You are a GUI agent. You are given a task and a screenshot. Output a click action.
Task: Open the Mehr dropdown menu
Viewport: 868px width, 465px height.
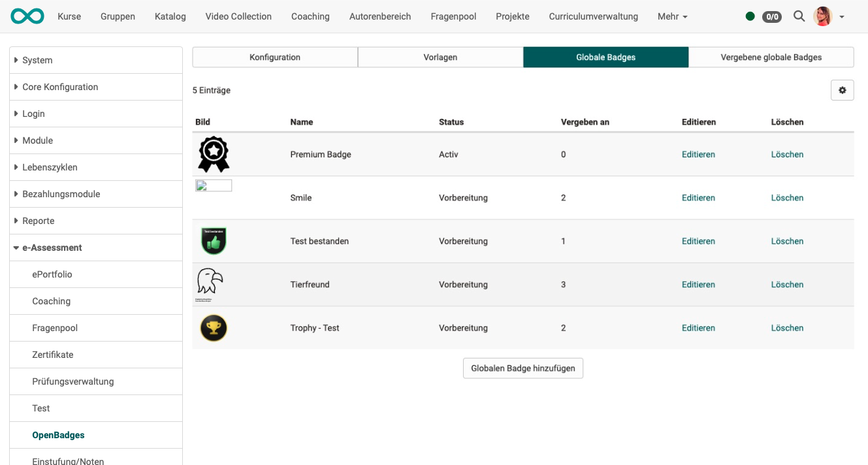tap(672, 16)
